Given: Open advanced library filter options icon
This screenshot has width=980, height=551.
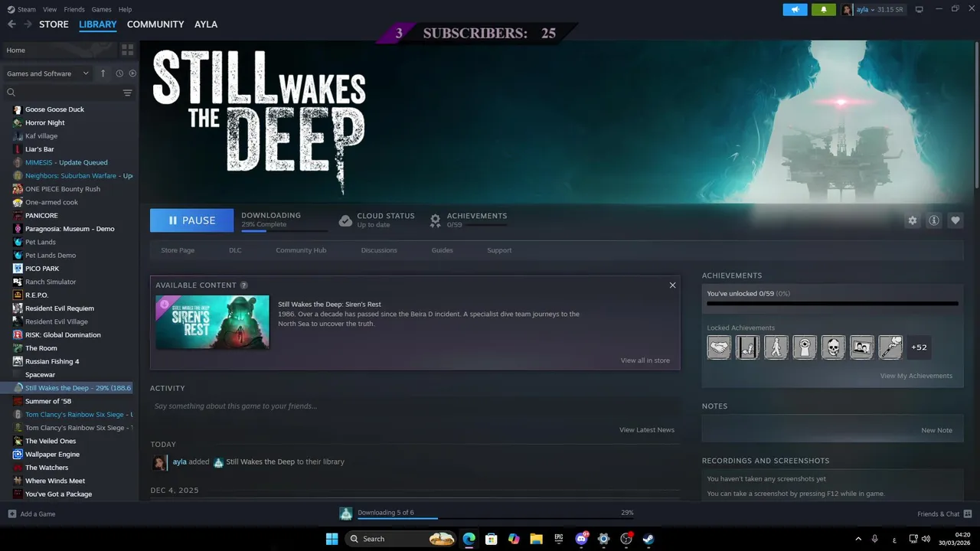Looking at the screenshot, I should [127, 93].
